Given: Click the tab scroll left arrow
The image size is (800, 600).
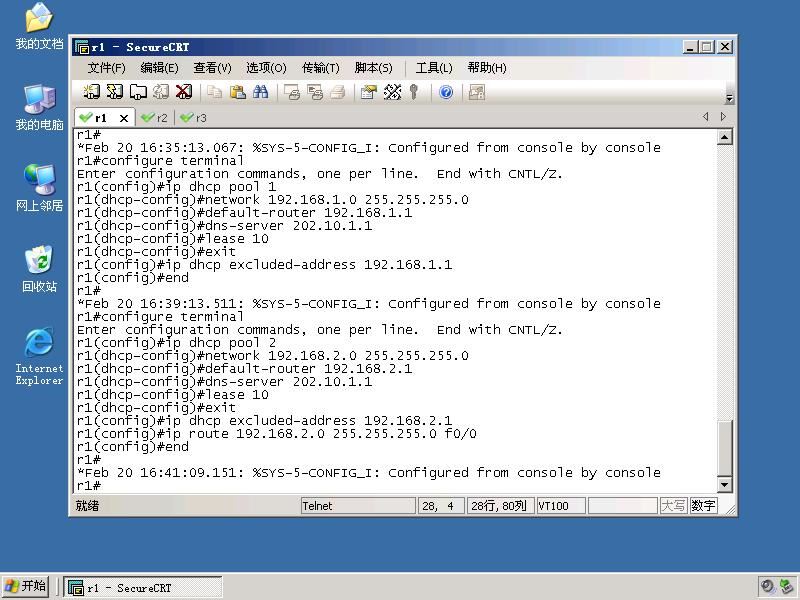Looking at the screenshot, I should tap(706, 117).
